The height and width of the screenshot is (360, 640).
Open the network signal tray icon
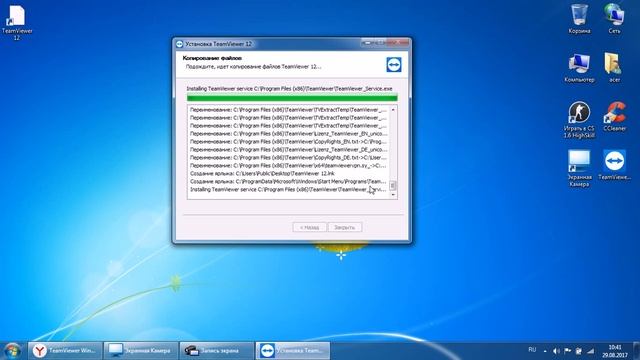591,351
